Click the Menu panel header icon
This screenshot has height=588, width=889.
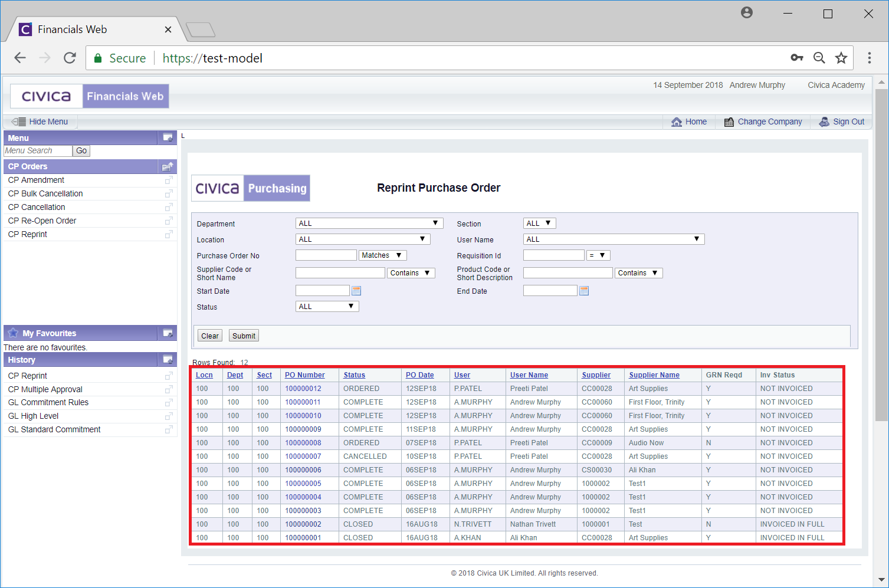(x=168, y=137)
